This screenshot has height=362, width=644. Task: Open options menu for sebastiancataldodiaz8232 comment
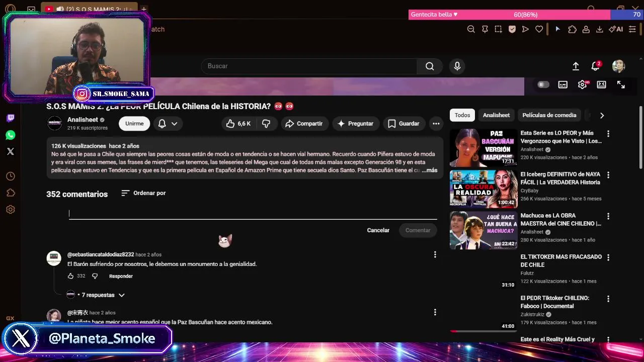(x=435, y=255)
